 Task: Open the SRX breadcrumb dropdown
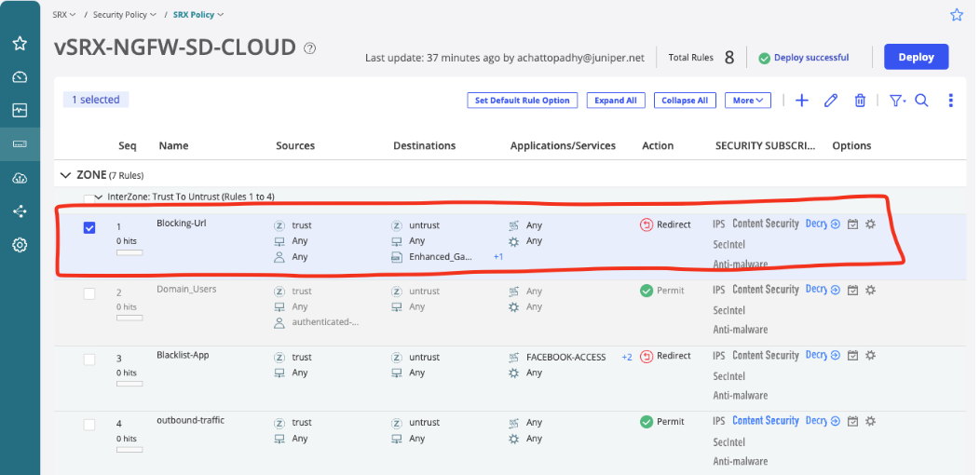(63, 14)
